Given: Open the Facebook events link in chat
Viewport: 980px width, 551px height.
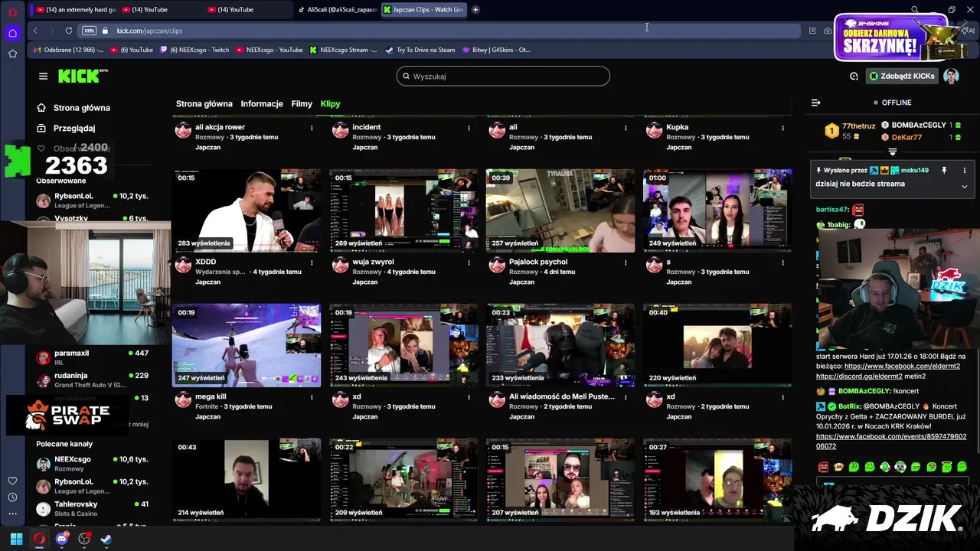Looking at the screenshot, I should click(x=891, y=441).
